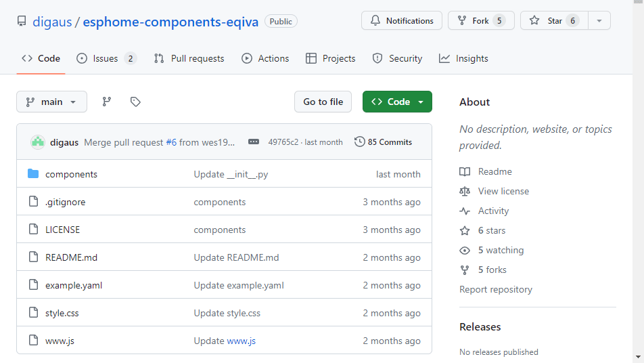View the 6 stars stargazers list
This screenshot has height=363, width=644.
click(492, 231)
